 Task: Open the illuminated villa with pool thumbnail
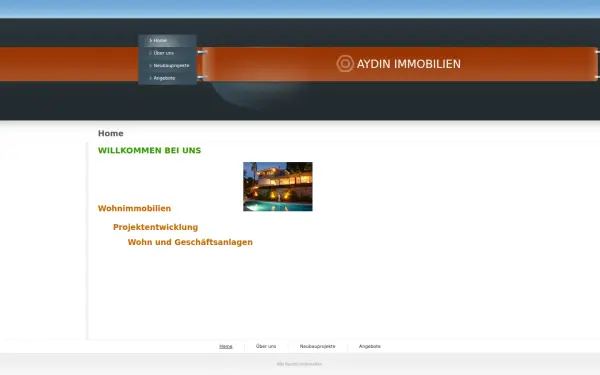[x=278, y=187]
